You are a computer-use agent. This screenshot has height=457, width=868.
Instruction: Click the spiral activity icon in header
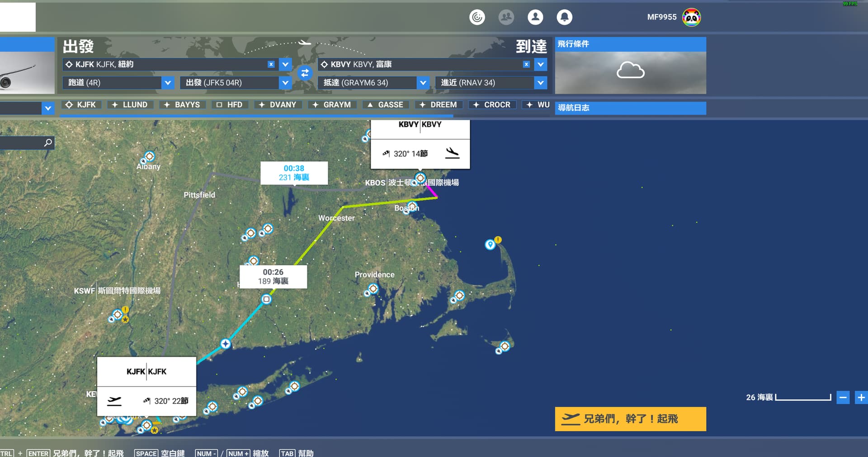click(x=477, y=17)
